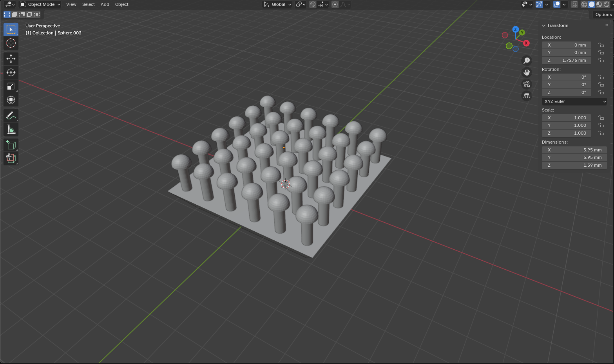Select the Annotate pencil tool
This screenshot has width=614, height=364.
(x=11, y=115)
